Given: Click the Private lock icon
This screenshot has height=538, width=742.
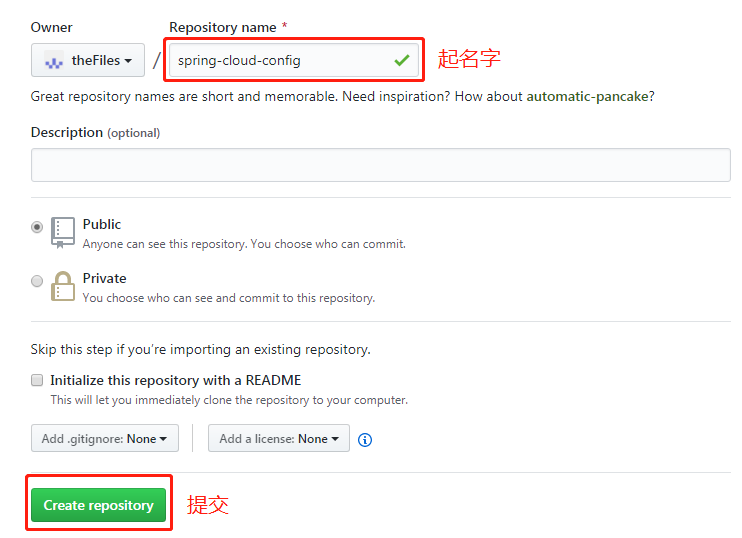Looking at the screenshot, I should click(62, 286).
